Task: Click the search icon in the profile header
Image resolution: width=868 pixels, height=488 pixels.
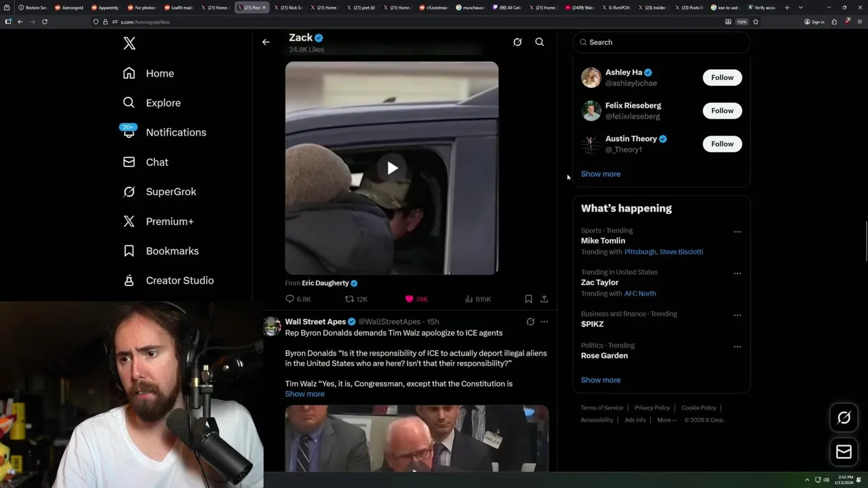Action: (x=540, y=42)
